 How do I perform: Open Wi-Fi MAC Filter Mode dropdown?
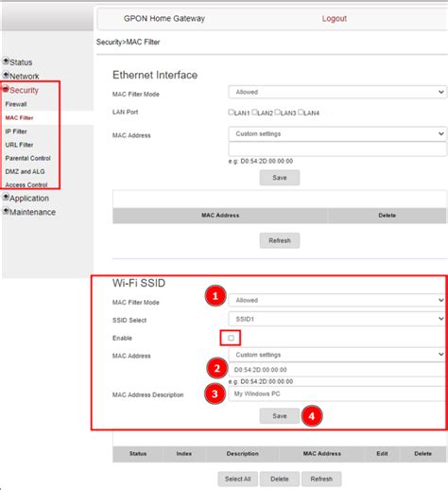click(337, 300)
